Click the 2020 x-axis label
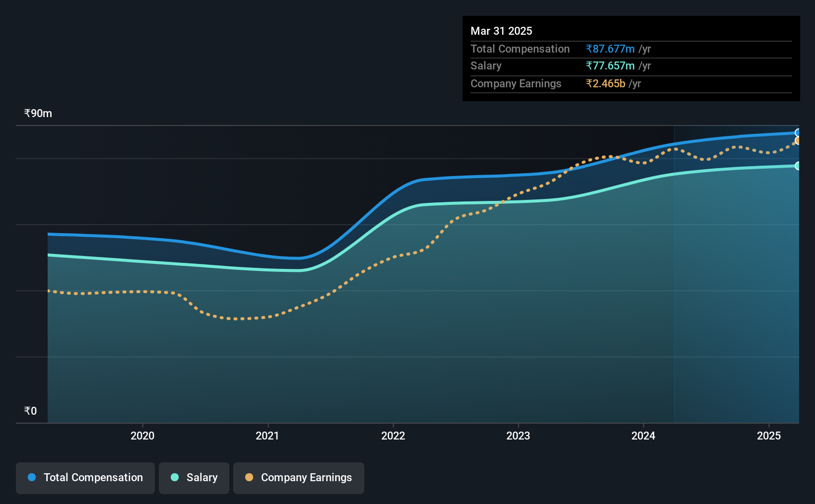815x504 pixels. pos(142,436)
